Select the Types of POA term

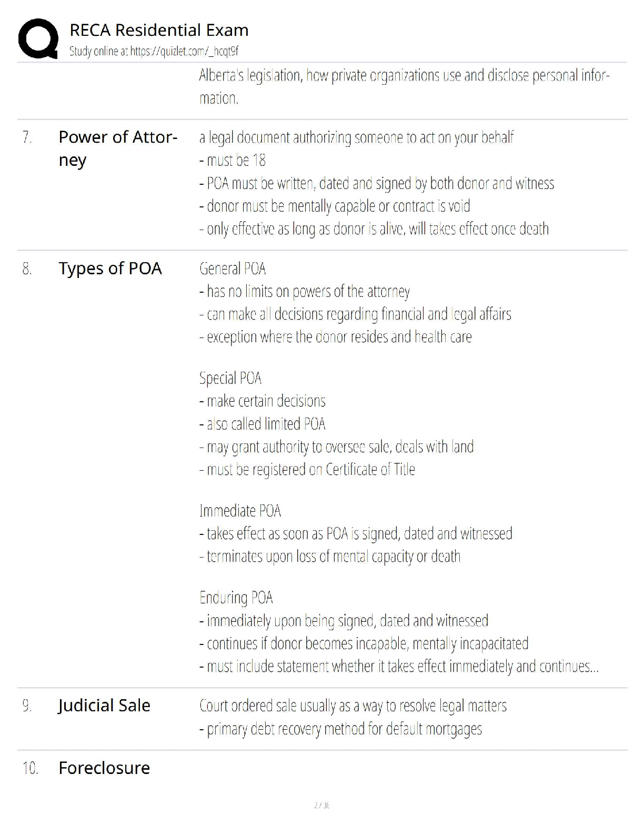point(110,269)
